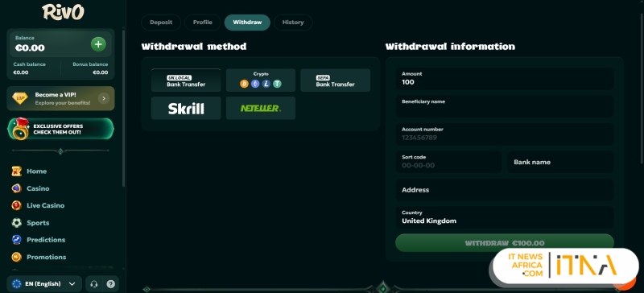Open the Country dropdown showing United Kingdom
This screenshot has height=293, width=644.
click(505, 217)
